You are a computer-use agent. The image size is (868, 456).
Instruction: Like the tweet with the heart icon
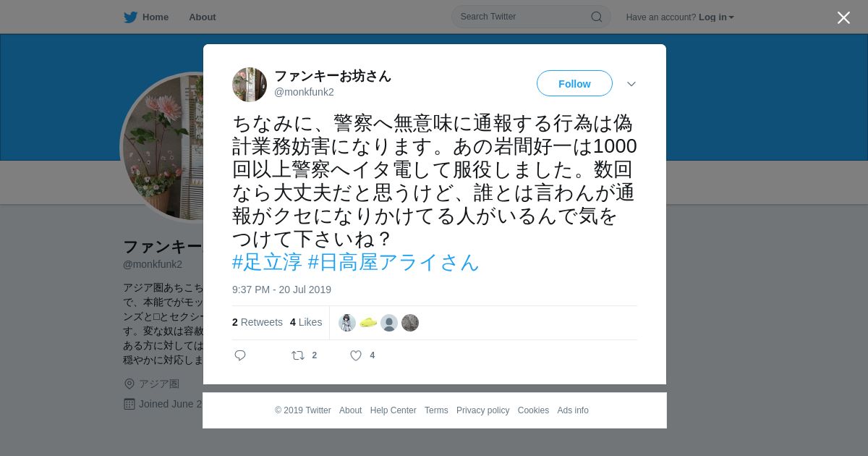click(x=356, y=355)
